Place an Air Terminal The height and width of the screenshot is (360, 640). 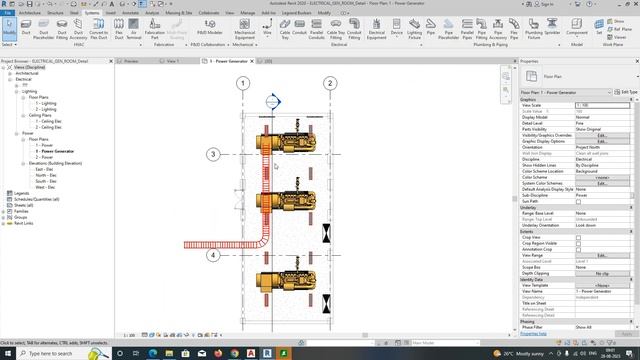coord(133,29)
